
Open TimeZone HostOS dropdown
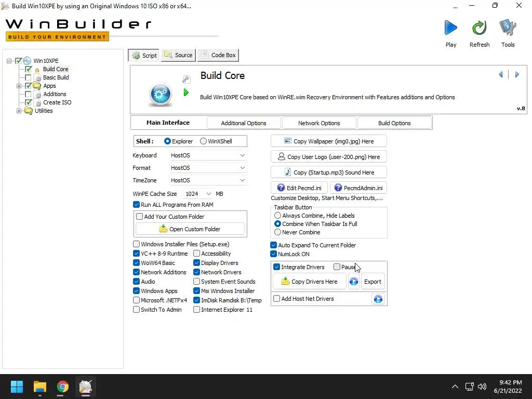[x=208, y=180]
